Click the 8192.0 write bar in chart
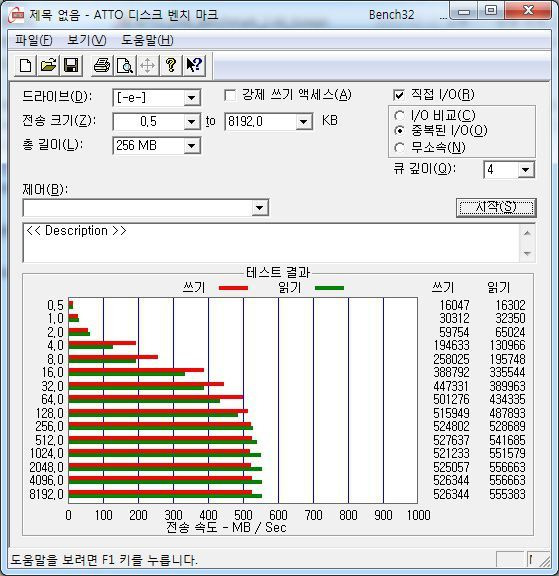 160,492
